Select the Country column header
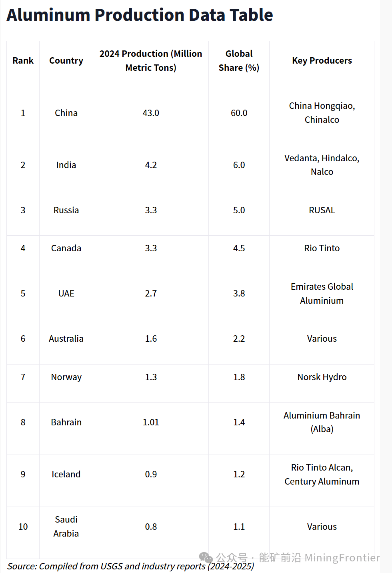 (x=66, y=61)
